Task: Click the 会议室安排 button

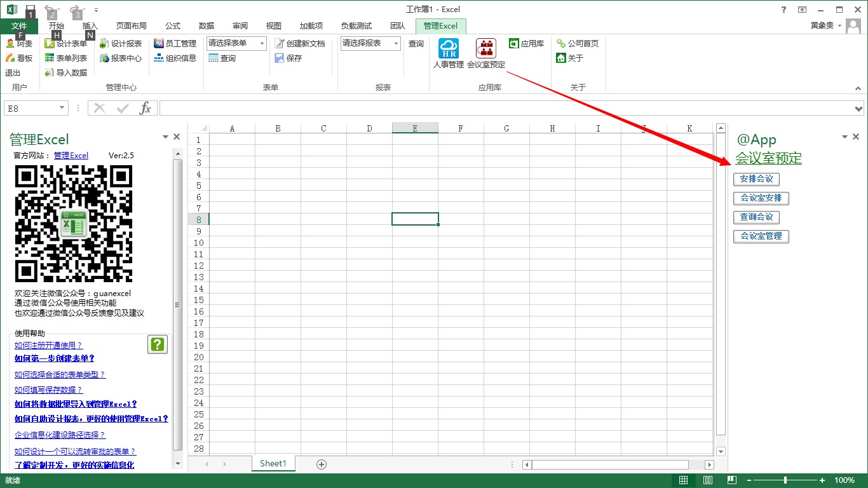Action: coord(761,198)
